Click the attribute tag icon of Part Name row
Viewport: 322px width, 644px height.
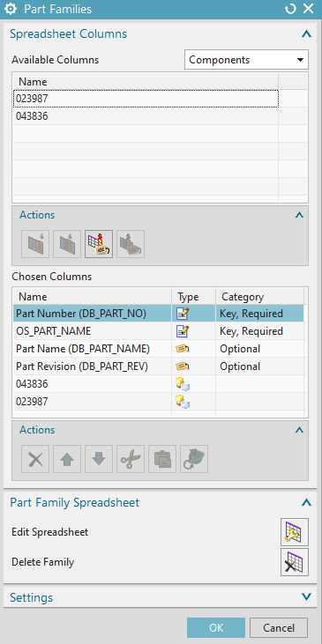183,349
